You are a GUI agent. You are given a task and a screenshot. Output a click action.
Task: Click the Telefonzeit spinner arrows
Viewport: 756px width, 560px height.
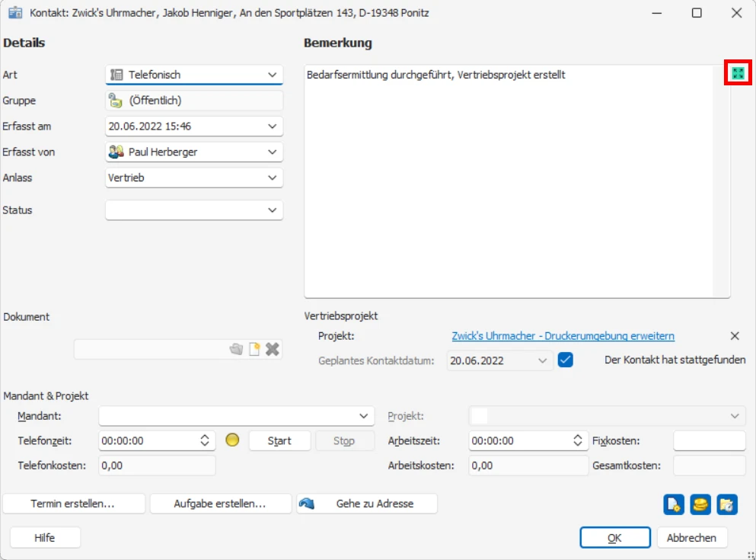coord(205,440)
